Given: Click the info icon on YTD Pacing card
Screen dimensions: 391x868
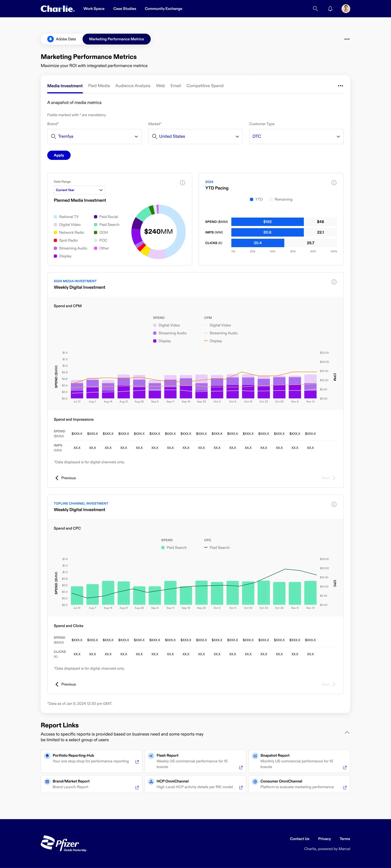Looking at the screenshot, I should (x=334, y=183).
